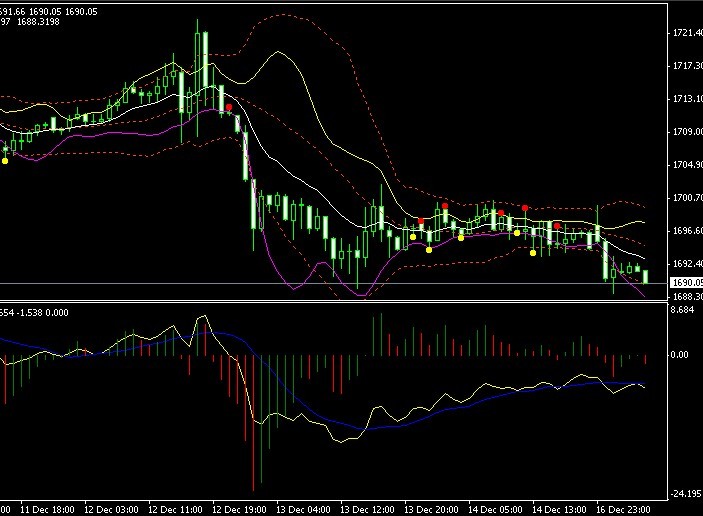Viewport: 703px width, 516px height.
Task: Click the 14 Dec 13:00 time label
Action: click(559, 510)
